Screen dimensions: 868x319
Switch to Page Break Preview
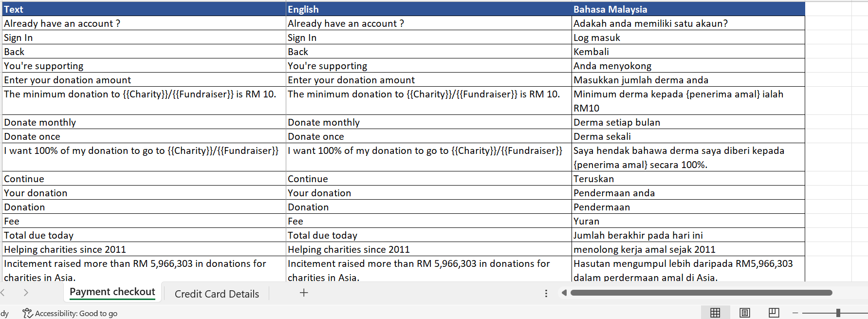point(774,313)
